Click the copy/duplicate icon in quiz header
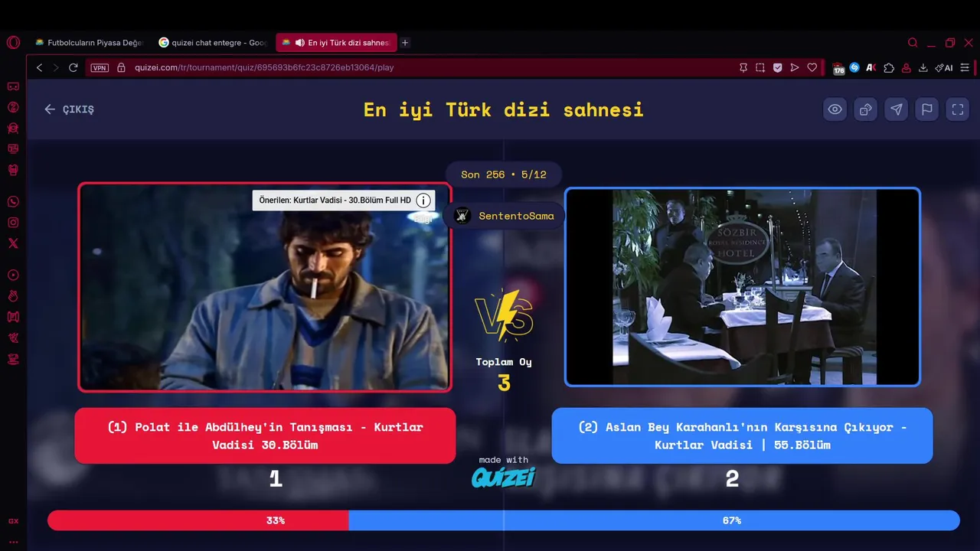The height and width of the screenshot is (551, 980). (x=866, y=109)
